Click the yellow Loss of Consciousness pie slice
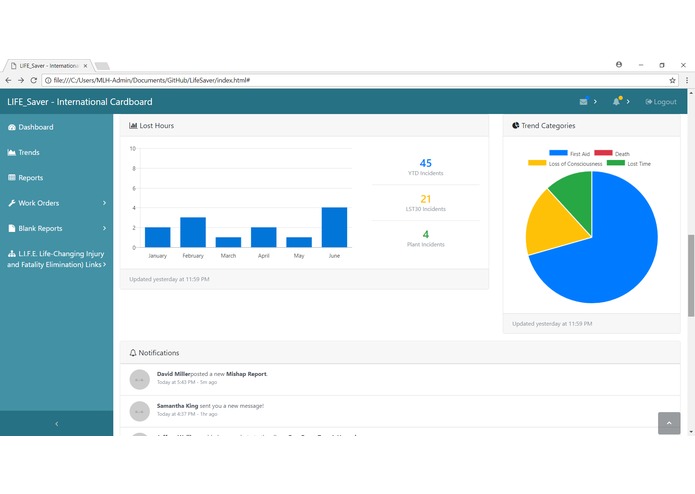Image resolution: width=695 pixels, height=494 pixels. click(x=554, y=224)
